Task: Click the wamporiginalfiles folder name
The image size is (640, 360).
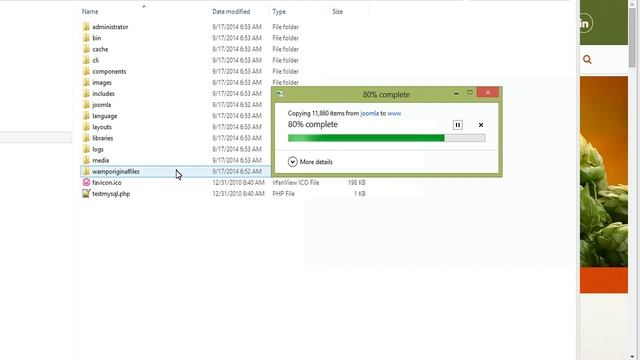Action: coord(116,171)
